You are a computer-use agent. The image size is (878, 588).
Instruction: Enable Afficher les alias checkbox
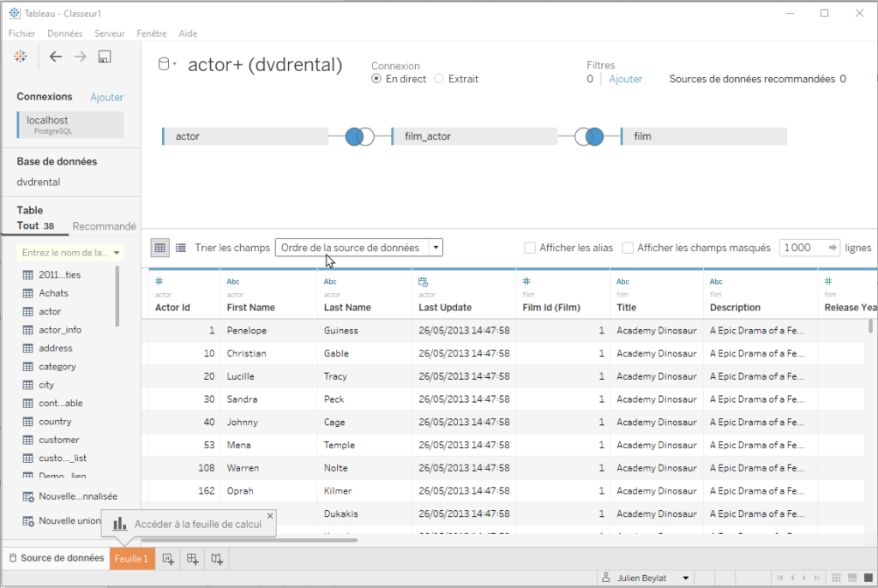coord(530,248)
